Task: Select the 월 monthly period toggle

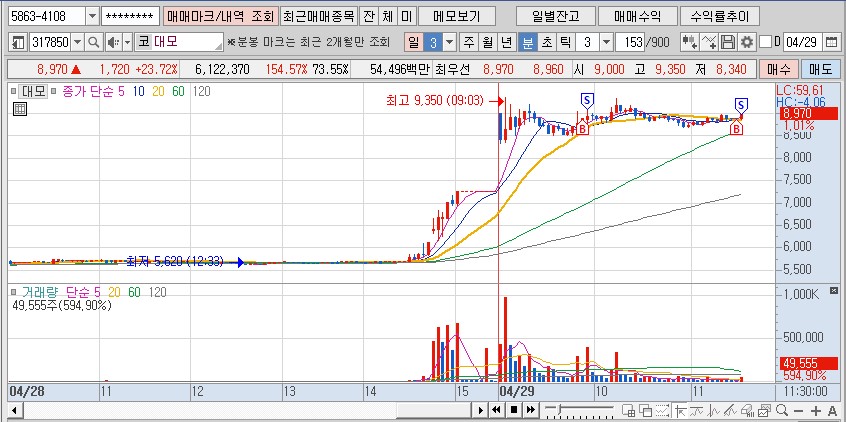Action: point(488,42)
